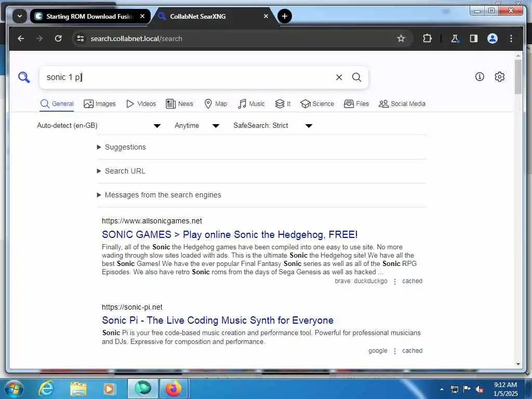
Task: Switch to Images category
Action: (99, 104)
